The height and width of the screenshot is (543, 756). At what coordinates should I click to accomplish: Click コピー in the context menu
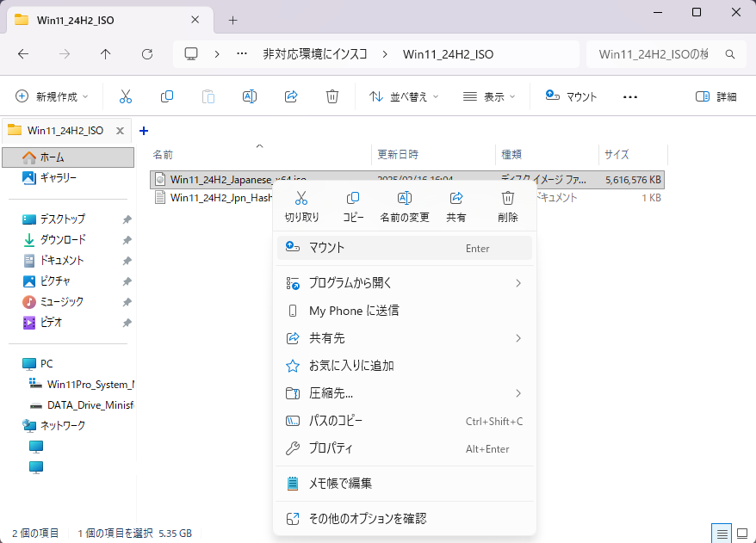click(x=353, y=207)
